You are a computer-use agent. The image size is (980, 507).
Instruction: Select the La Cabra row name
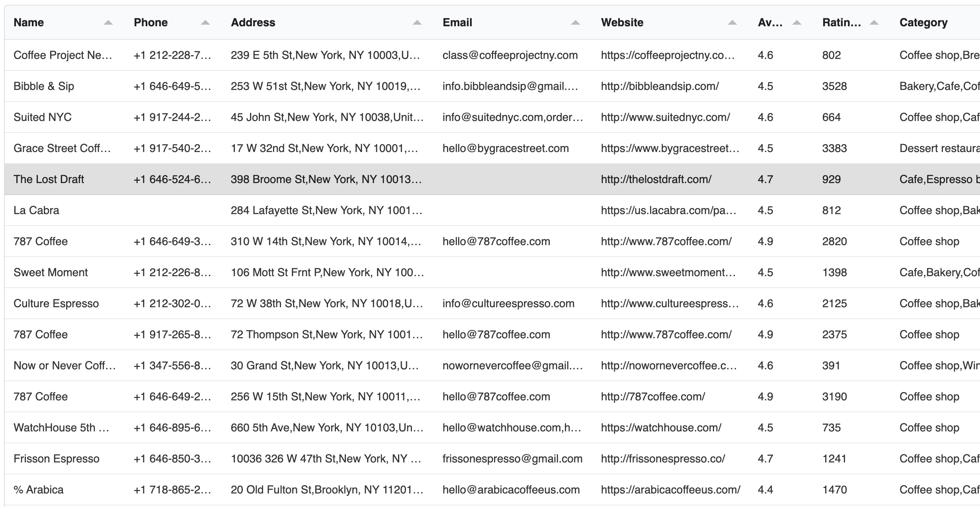[x=36, y=211]
